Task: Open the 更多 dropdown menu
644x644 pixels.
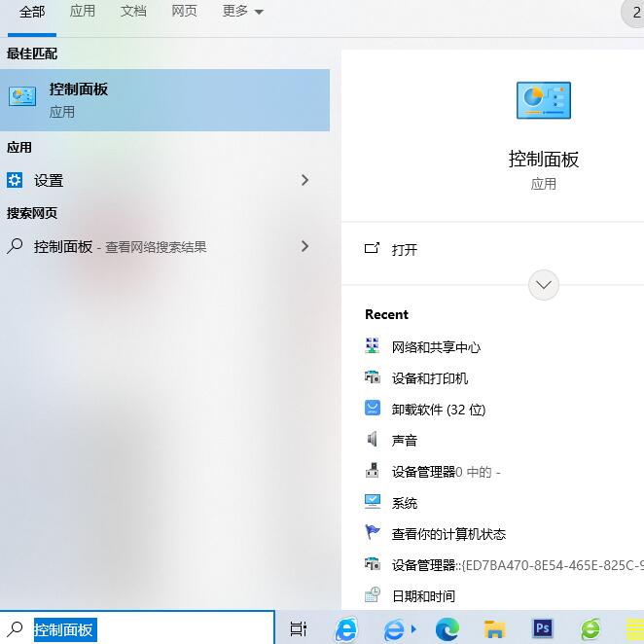Action: point(243,11)
